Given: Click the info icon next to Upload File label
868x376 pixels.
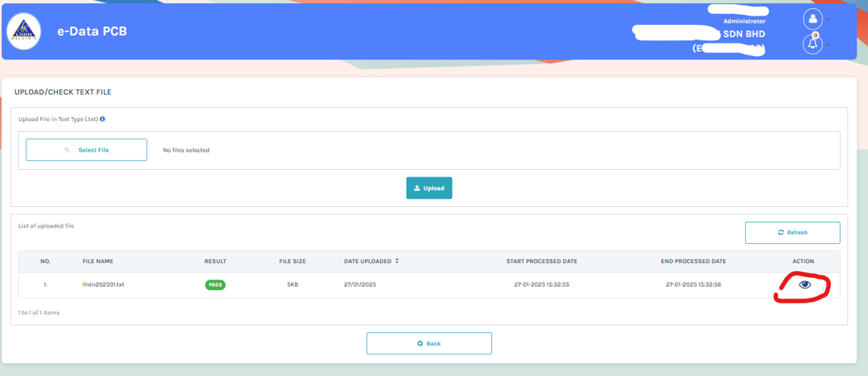Looking at the screenshot, I should (102, 119).
